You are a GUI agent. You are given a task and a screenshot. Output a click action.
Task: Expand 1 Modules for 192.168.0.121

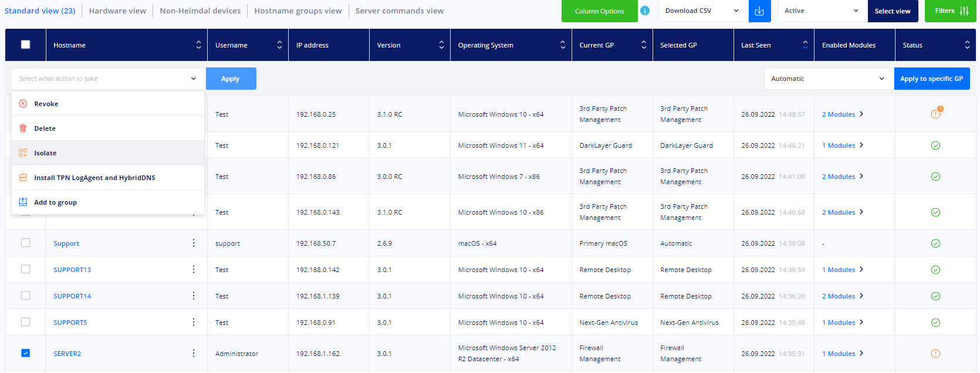pyautogui.click(x=843, y=145)
